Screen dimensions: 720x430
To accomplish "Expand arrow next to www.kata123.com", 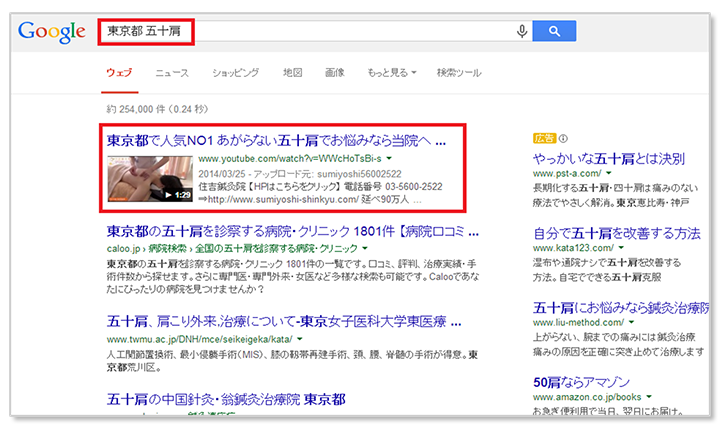I will pyautogui.click(x=621, y=248).
